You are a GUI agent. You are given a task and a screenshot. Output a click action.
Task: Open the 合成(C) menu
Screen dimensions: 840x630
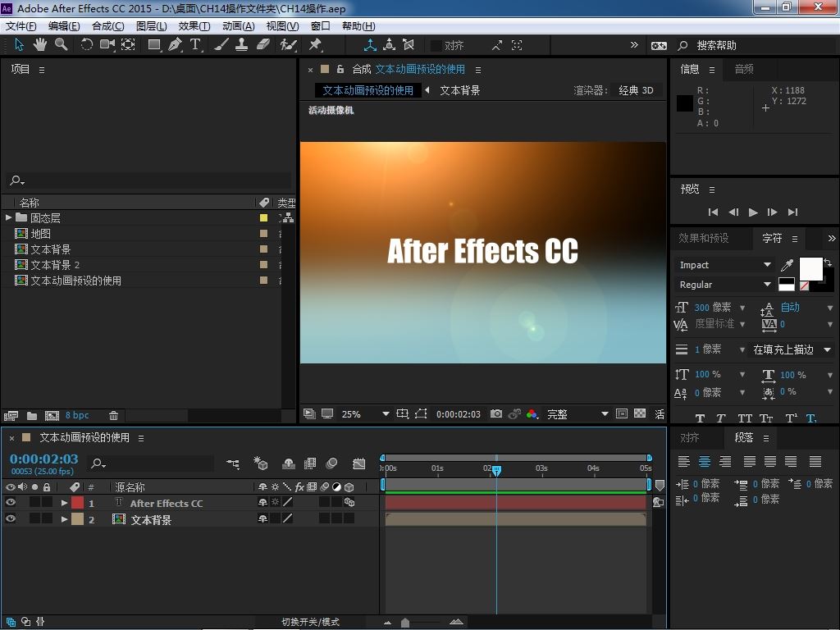[108, 26]
